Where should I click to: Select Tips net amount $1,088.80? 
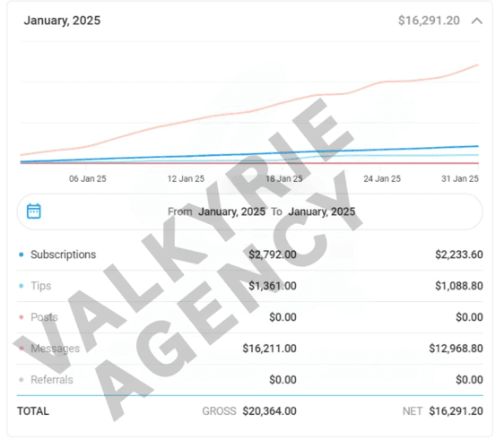459,286
